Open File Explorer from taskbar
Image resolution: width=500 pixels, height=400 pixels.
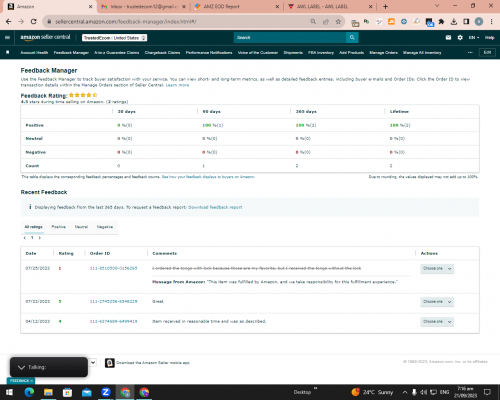point(48,392)
